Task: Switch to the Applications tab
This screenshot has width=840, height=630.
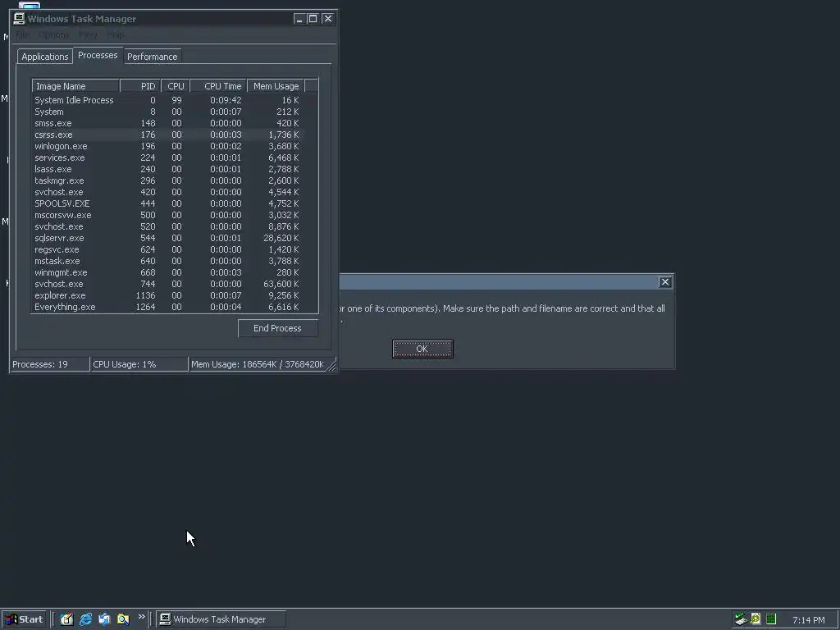Action: point(45,57)
